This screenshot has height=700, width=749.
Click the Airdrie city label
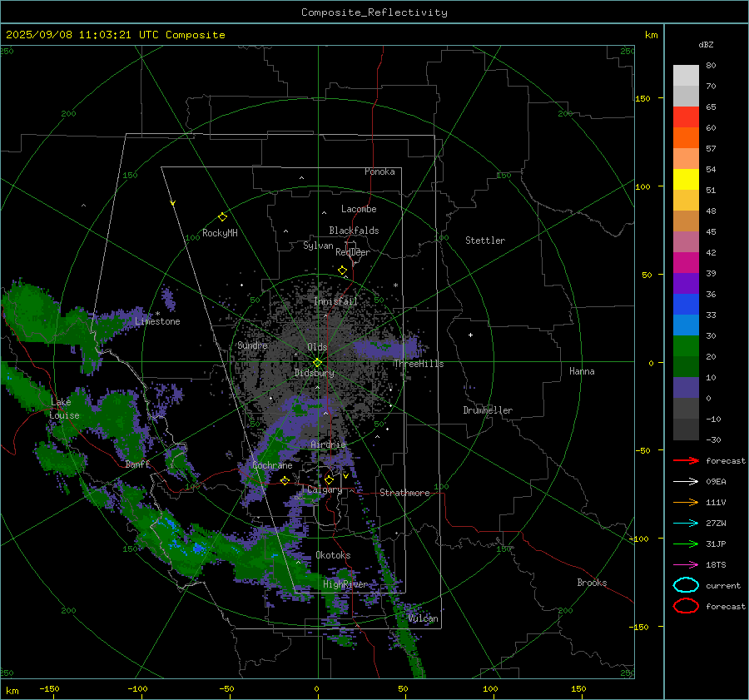(328, 444)
